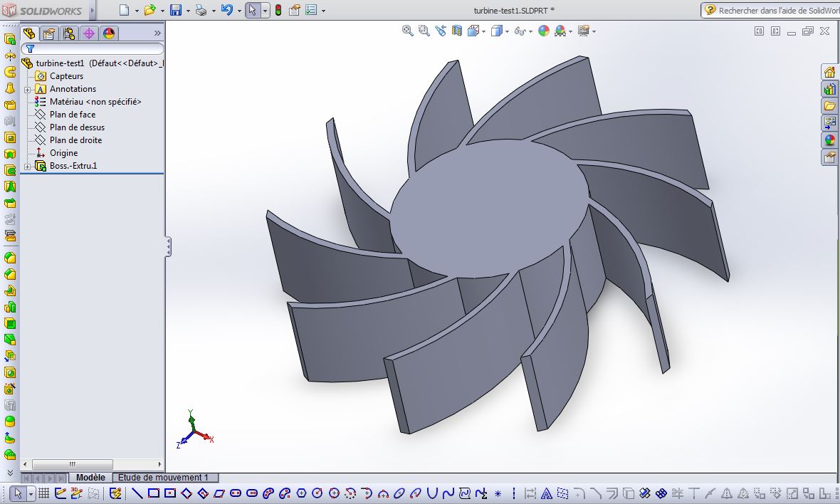Open the View Palette task pane icon

point(829,123)
